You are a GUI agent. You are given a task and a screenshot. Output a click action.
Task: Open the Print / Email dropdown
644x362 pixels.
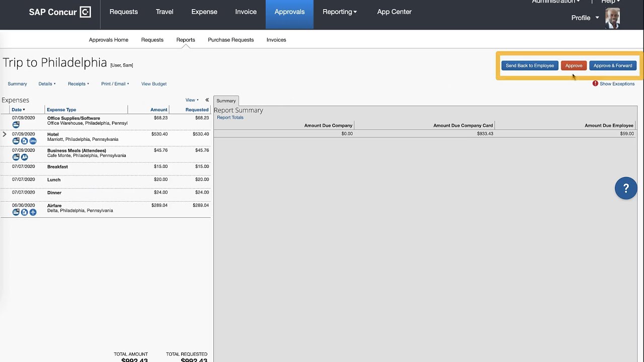tap(115, 84)
